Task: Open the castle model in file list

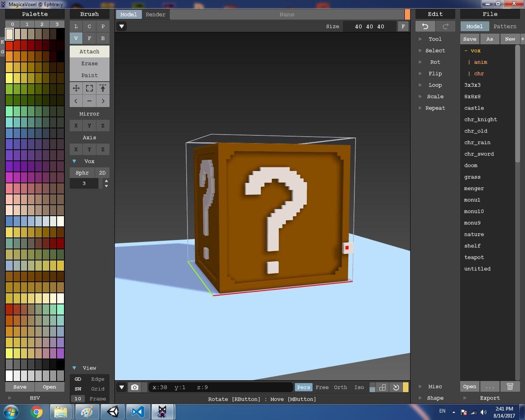Action: point(474,108)
